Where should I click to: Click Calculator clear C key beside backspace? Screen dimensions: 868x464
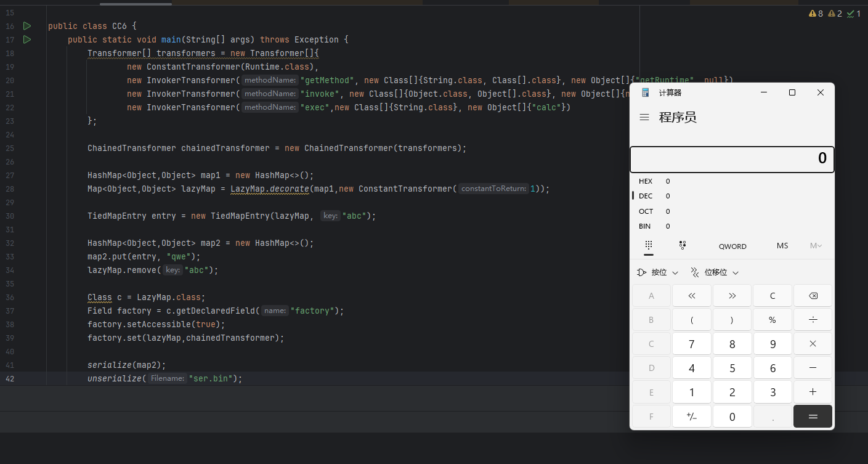[x=773, y=296]
